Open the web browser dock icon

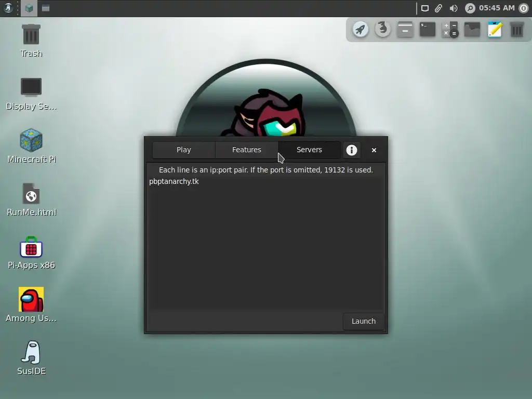point(383,30)
